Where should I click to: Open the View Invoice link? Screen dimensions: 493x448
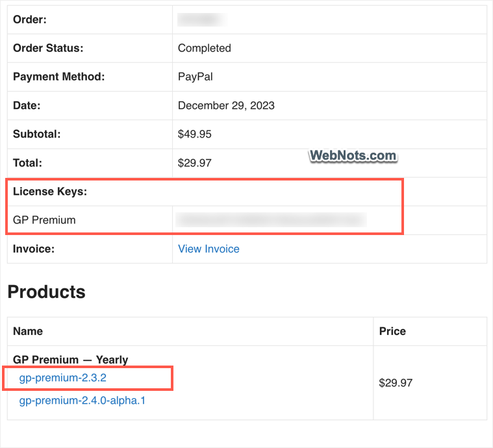click(209, 249)
